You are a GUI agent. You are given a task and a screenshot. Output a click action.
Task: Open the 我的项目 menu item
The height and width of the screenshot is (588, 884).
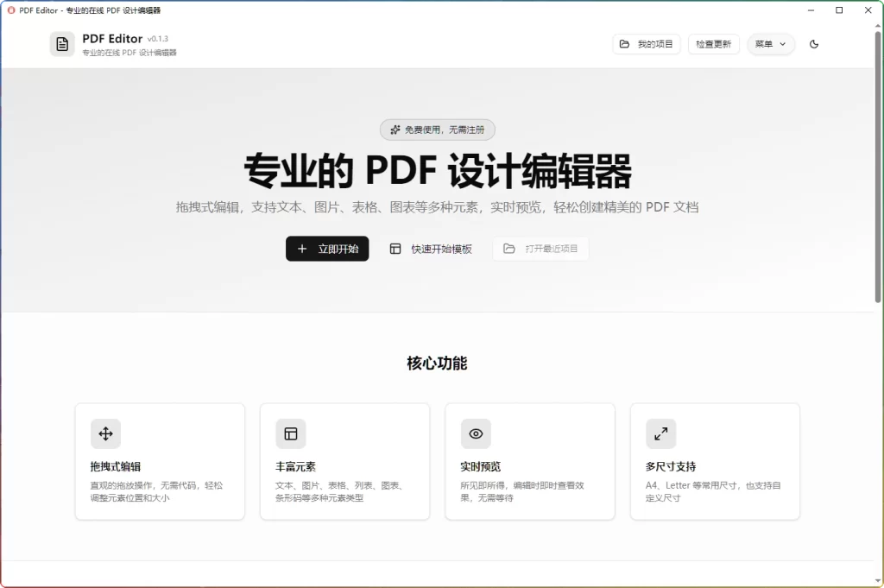647,44
